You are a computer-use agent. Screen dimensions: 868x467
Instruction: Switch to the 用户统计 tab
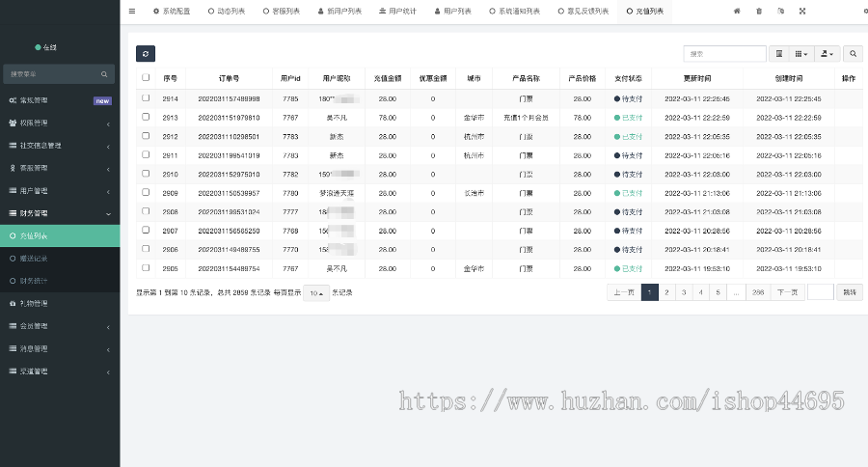397,11
